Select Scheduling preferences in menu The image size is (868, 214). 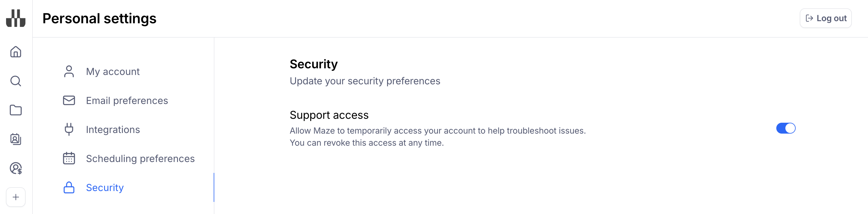(140, 158)
